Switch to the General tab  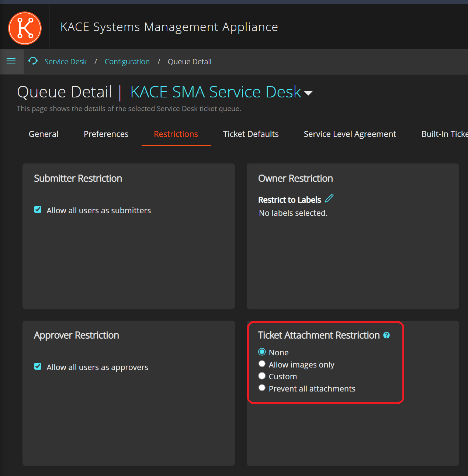tap(44, 134)
